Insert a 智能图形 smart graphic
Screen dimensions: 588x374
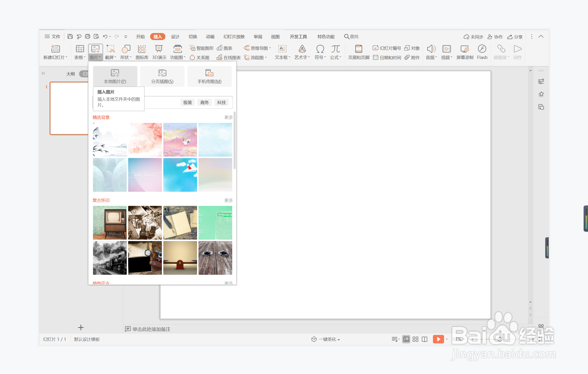click(x=201, y=48)
